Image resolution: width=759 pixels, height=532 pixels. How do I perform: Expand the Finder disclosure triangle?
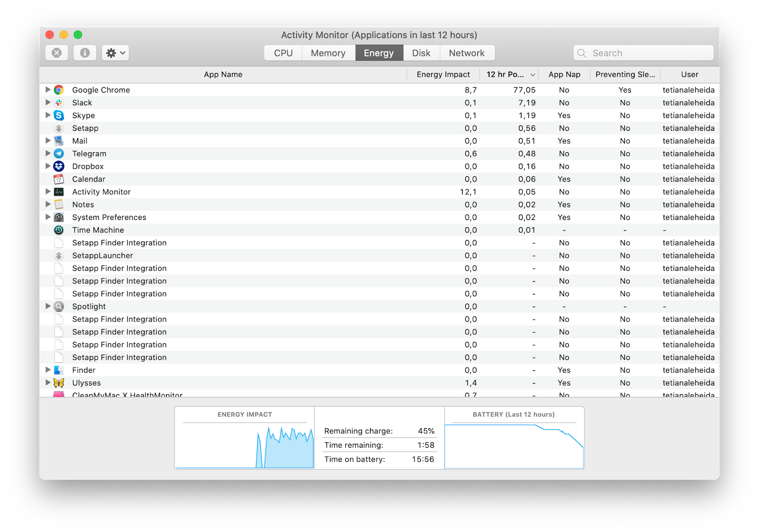pyautogui.click(x=48, y=370)
